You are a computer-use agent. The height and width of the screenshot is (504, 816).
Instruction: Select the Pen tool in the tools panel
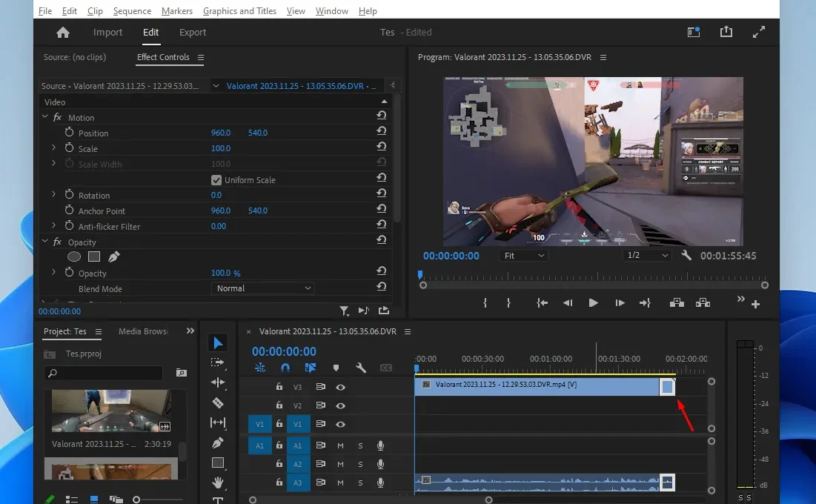[218, 442]
